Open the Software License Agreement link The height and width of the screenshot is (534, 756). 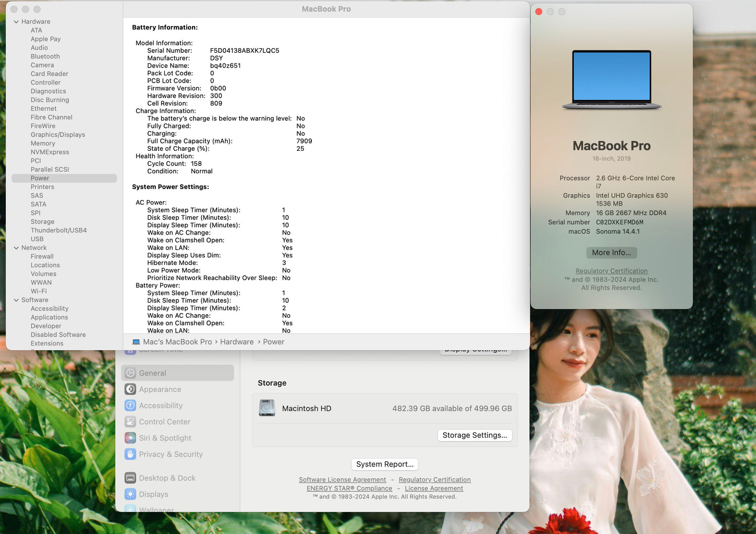342,480
